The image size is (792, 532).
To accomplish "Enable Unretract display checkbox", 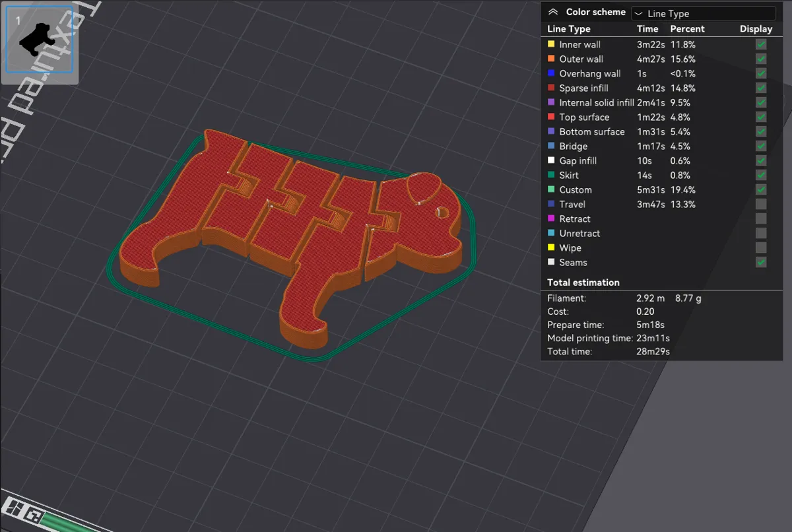I will pyautogui.click(x=761, y=233).
